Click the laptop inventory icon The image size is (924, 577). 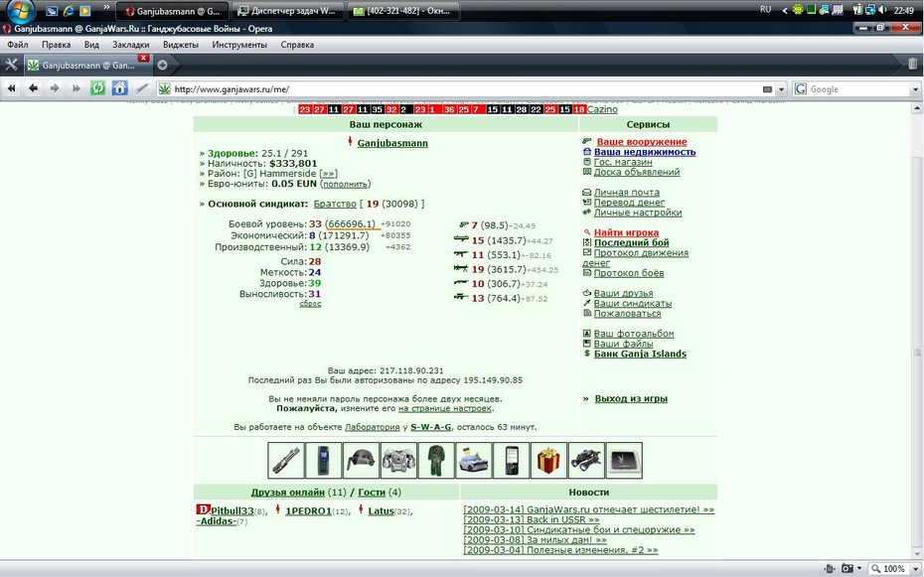[x=624, y=461]
